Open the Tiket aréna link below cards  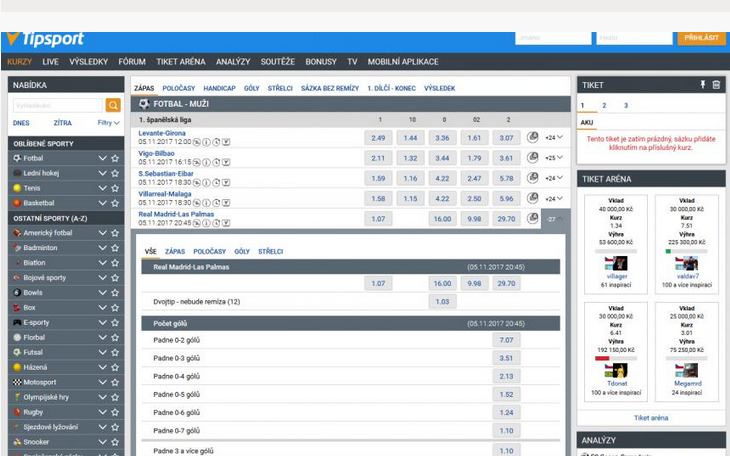coord(651,418)
